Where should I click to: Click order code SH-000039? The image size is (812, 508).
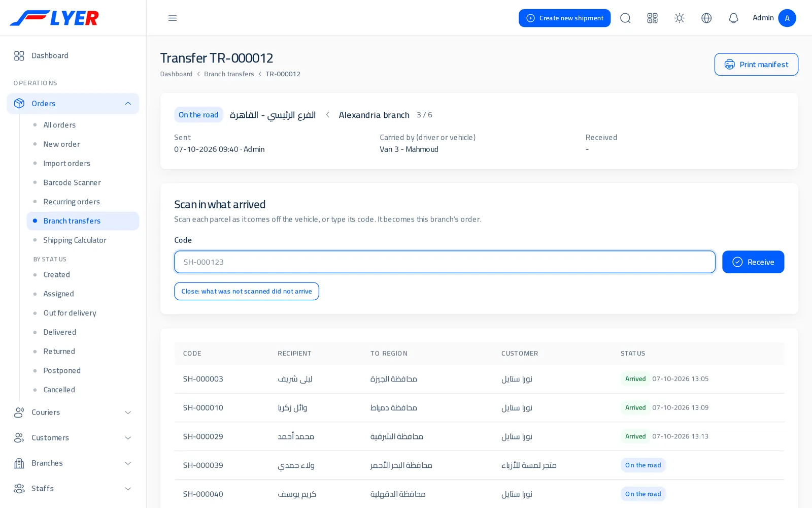(203, 465)
